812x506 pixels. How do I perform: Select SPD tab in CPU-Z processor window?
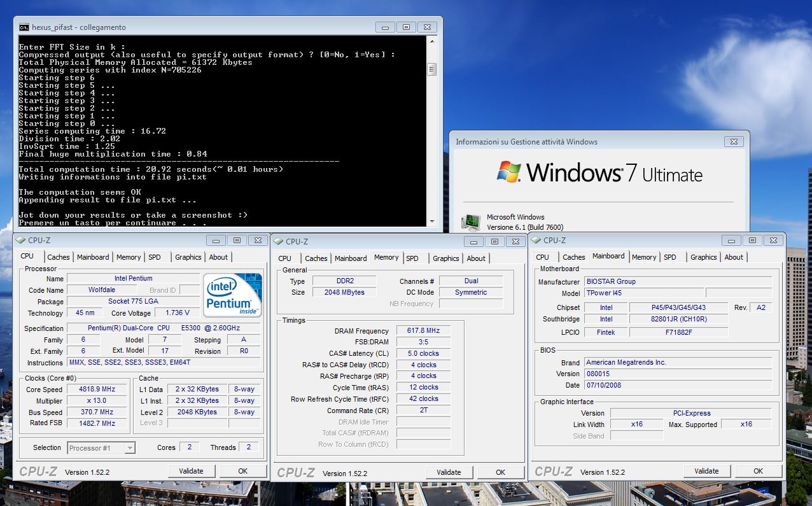point(155,257)
